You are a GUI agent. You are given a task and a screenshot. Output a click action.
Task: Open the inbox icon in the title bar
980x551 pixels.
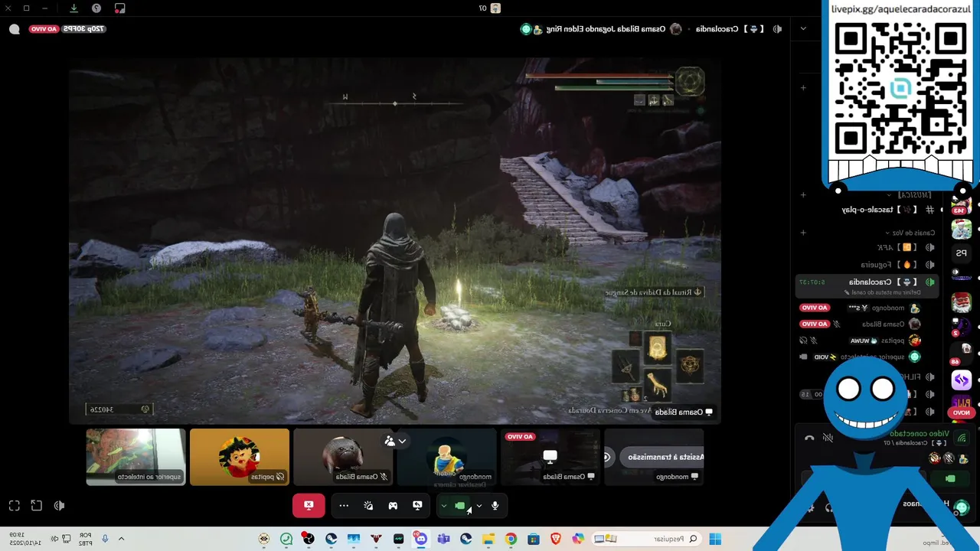click(x=119, y=8)
